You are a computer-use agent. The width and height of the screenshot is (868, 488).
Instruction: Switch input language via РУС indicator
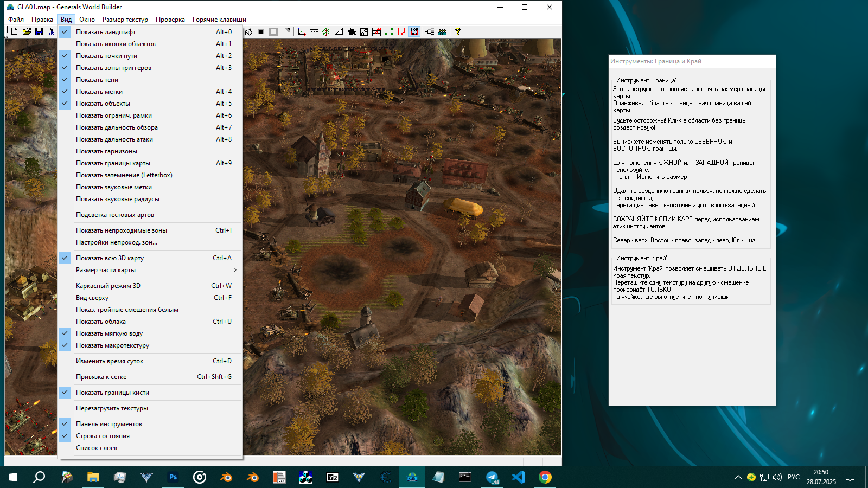coord(794,477)
